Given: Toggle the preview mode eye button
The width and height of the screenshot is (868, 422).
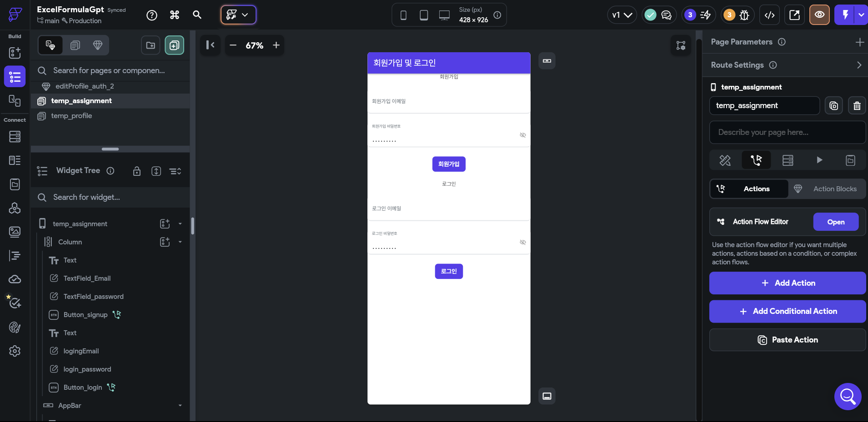Looking at the screenshot, I should [x=819, y=15].
